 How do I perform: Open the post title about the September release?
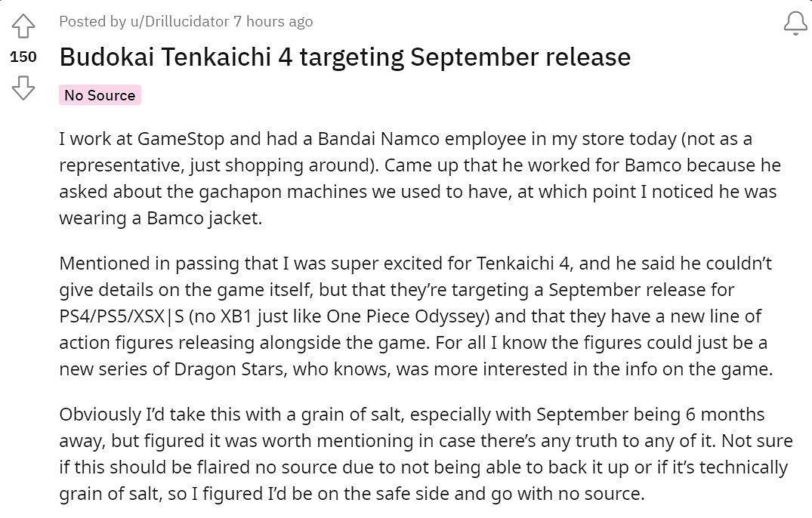[344, 57]
